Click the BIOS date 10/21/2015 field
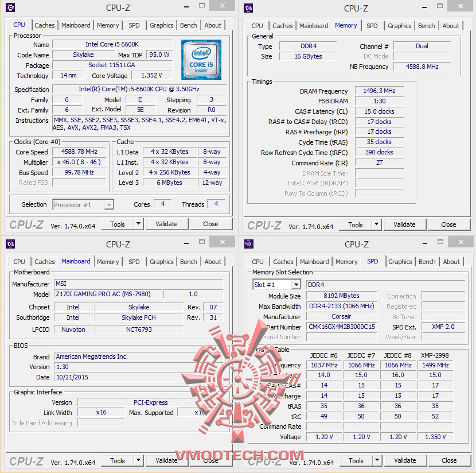Viewport: 476px width, 473px height. [138, 377]
